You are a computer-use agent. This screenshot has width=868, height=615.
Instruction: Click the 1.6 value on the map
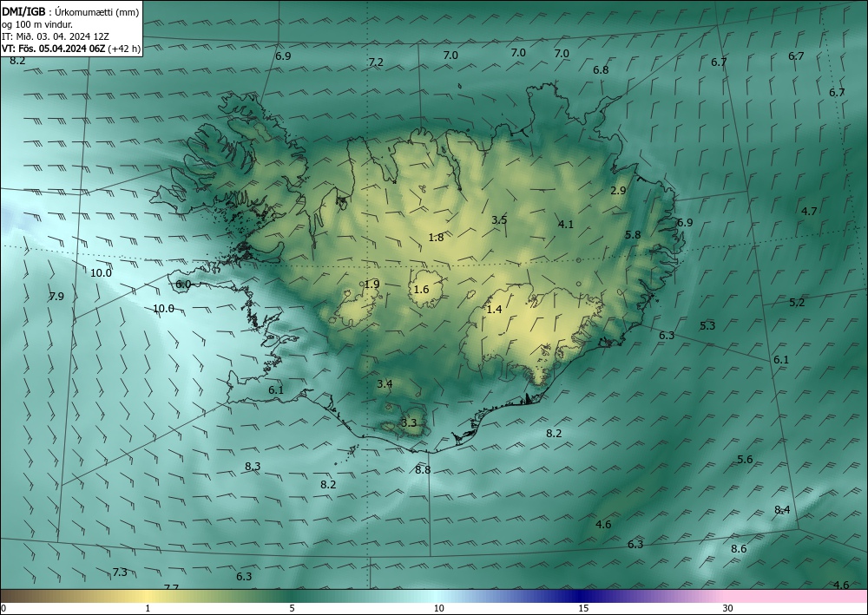tap(421, 290)
